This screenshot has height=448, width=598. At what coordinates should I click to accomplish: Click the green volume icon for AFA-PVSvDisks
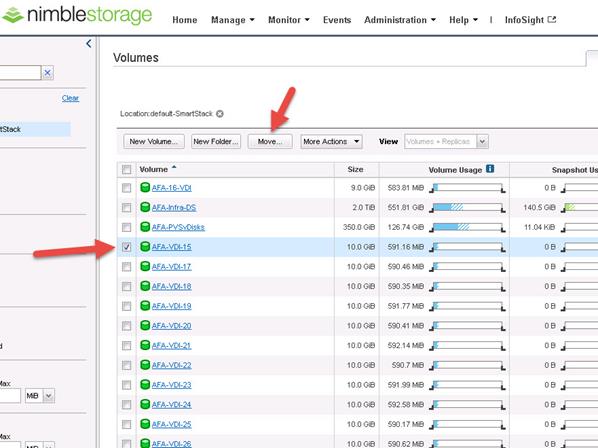(x=145, y=227)
